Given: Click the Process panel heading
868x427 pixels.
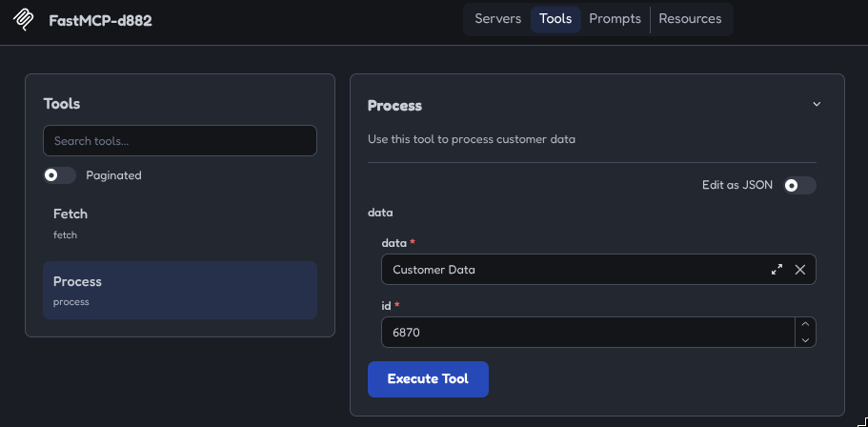Looking at the screenshot, I should 394,106.
